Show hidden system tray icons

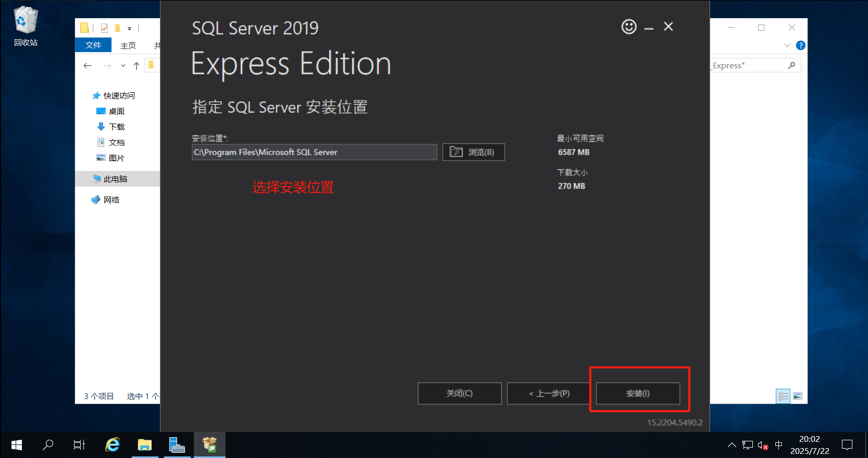point(732,445)
